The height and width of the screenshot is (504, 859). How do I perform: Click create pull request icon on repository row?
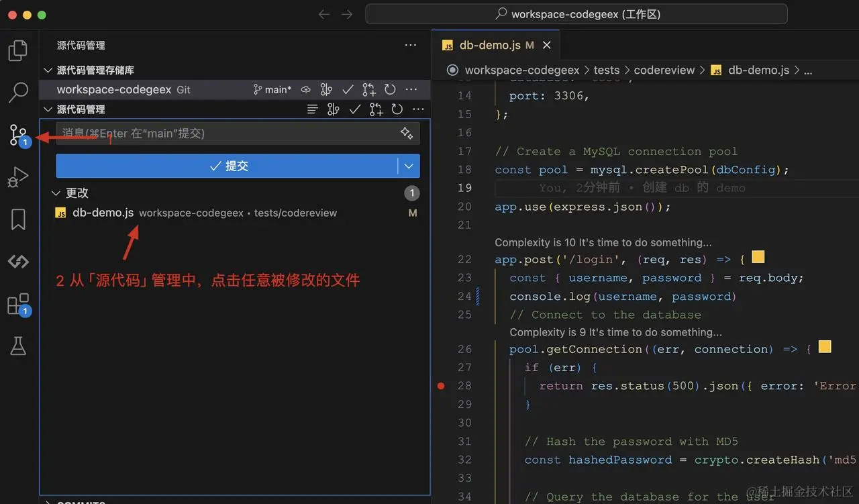368,89
